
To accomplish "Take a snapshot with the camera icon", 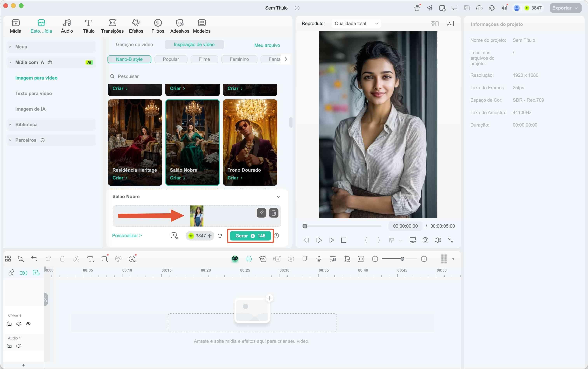I will (425, 240).
